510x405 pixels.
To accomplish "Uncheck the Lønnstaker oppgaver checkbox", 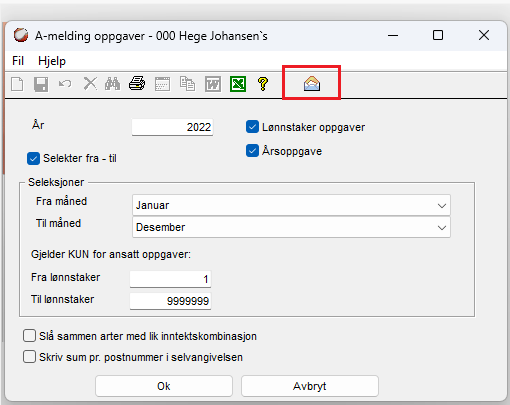I will (x=252, y=127).
